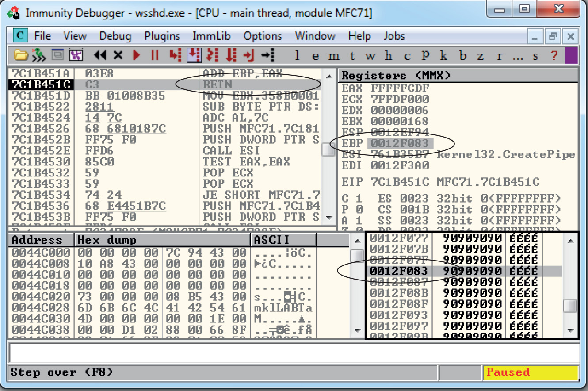Viewport: 588px width, 391px height.
Task: Click the Execute till return icon
Action: pyautogui.click(x=249, y=55)
